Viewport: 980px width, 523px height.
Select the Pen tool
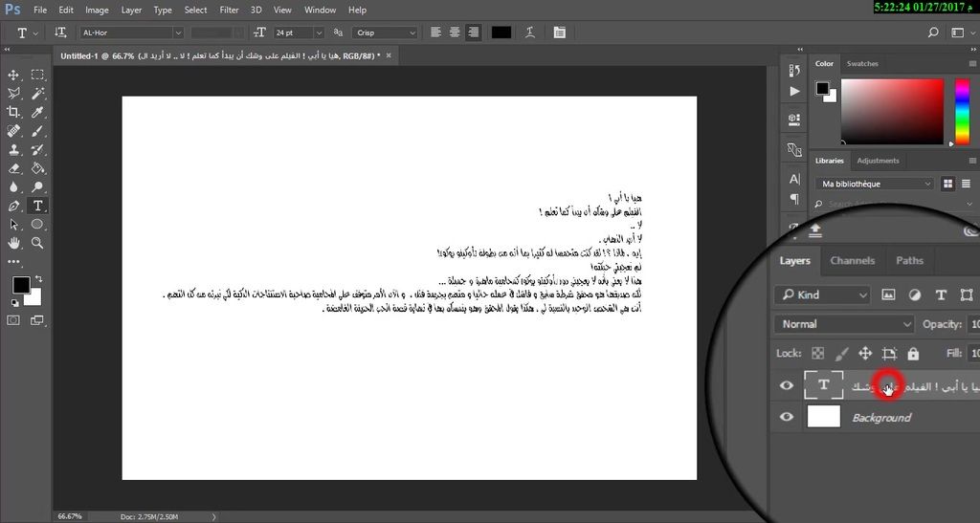13,206
